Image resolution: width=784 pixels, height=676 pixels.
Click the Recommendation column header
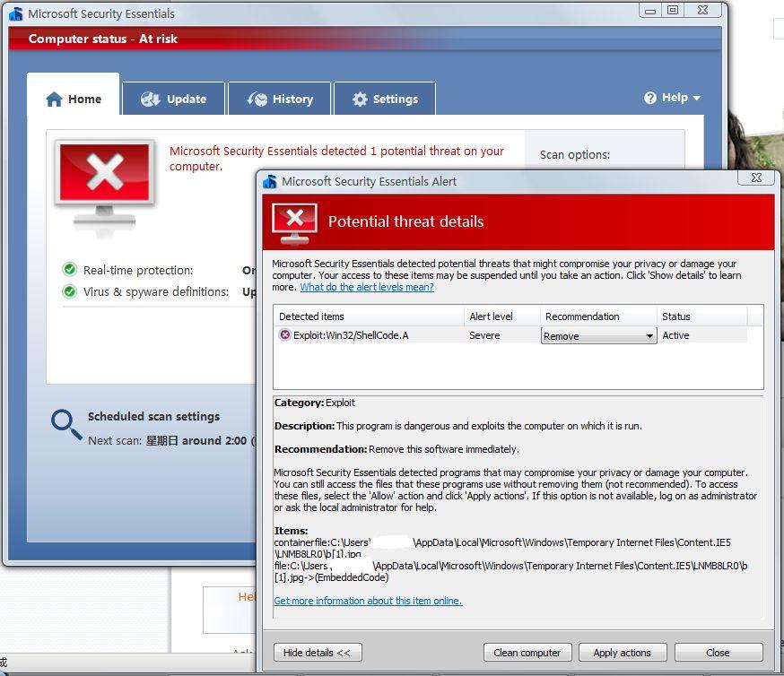[x=598, y=316]
